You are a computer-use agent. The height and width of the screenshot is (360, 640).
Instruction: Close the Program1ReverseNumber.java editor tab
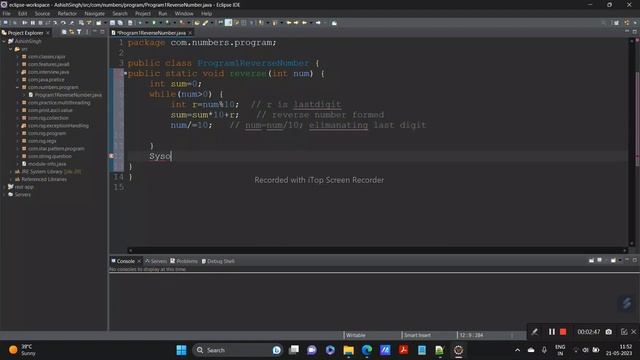pos(190,33)
